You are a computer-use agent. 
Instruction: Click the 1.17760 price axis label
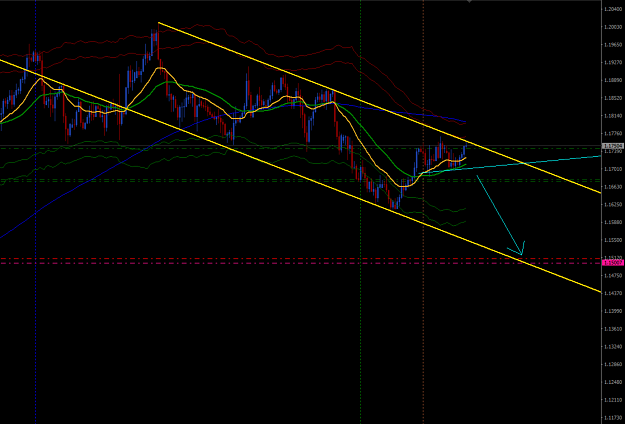point(613,133)
